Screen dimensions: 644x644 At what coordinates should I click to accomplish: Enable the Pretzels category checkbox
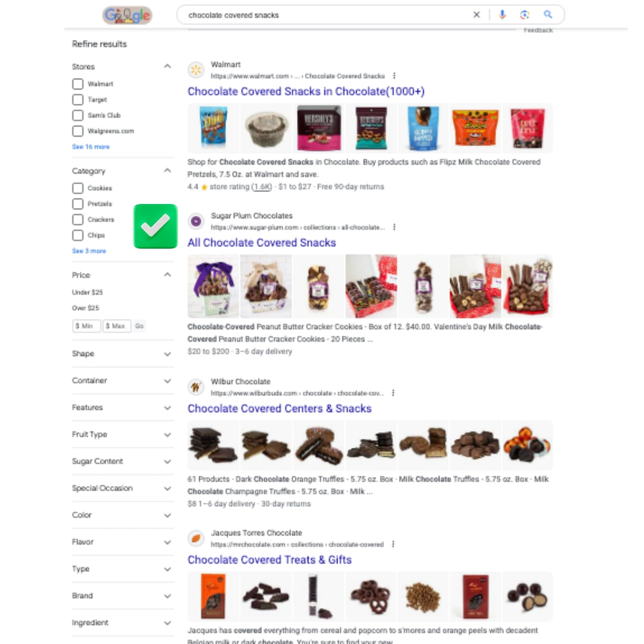point(78,204)
